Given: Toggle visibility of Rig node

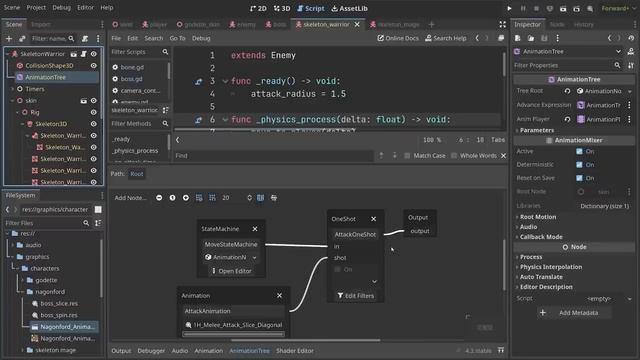Looking at the screenshot, I should (x=93, y=112).
